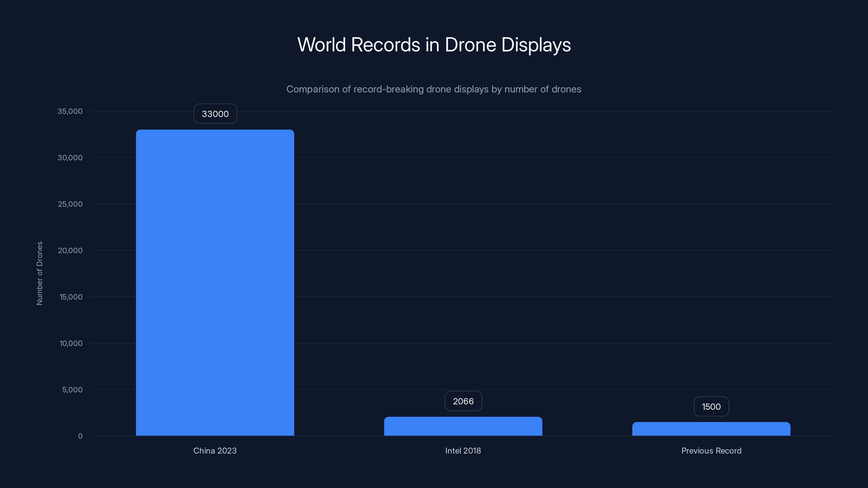Click the China 2023 axis label

[215, 451]
